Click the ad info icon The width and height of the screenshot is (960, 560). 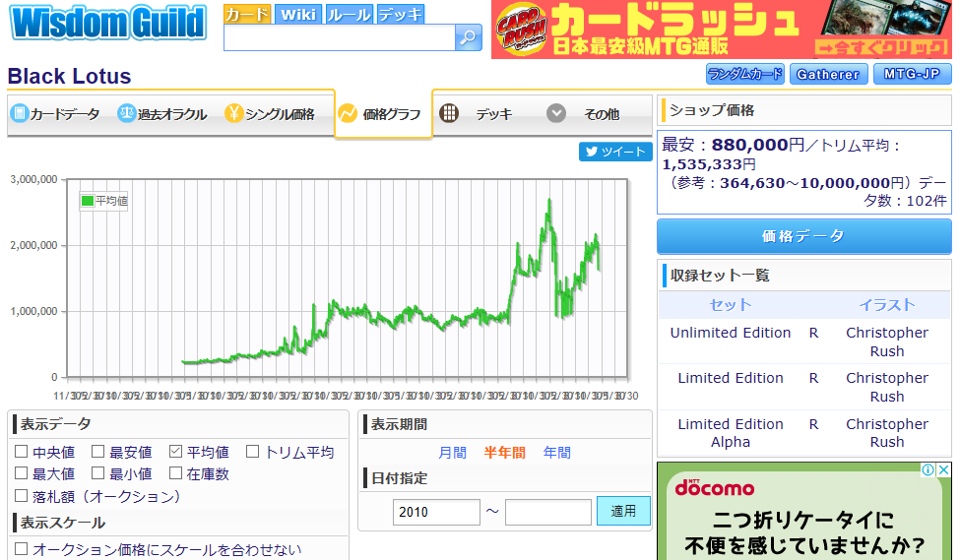click(928, 469)
